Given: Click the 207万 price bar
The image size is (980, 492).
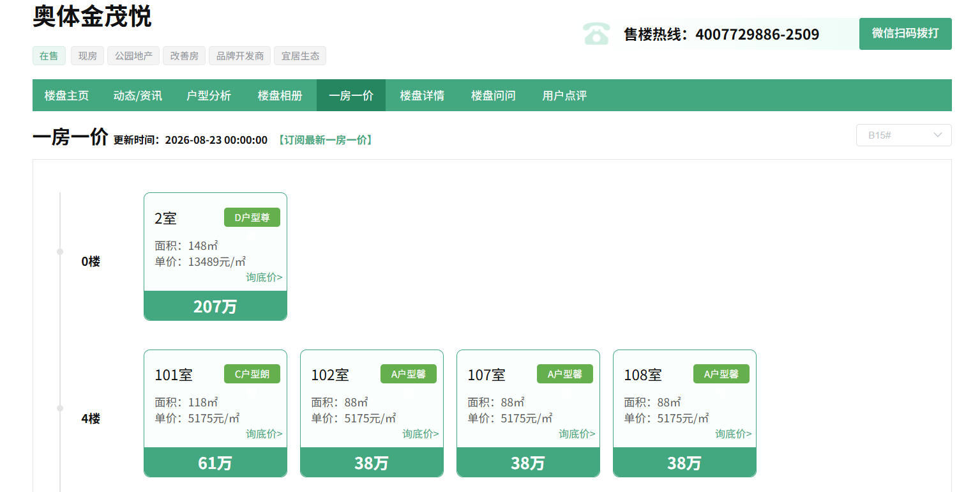Looking at the screenshot, I should tap(215, 306).
